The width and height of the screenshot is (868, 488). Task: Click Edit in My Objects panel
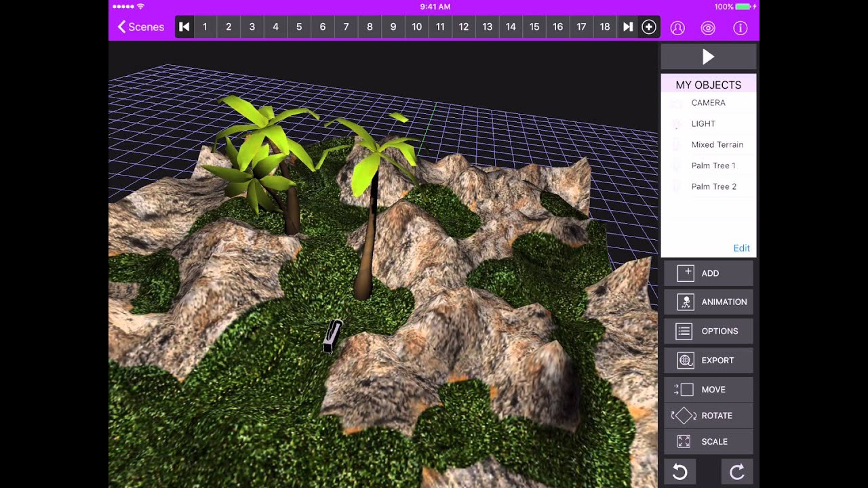[x=741, y=248]
